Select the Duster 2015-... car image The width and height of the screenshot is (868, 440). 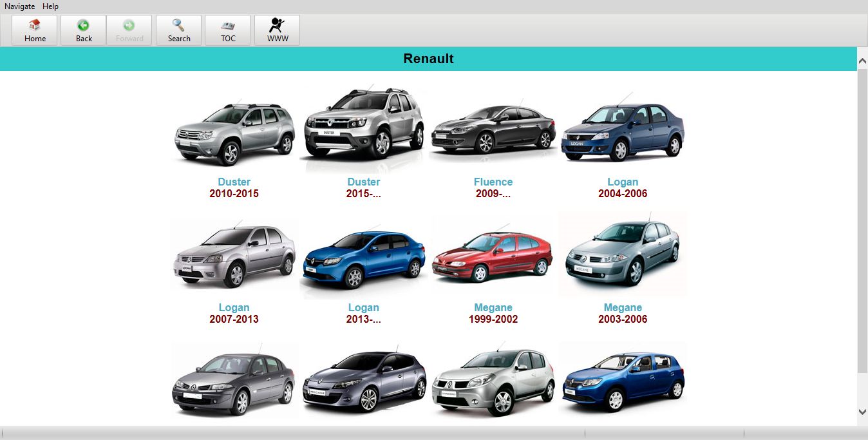(364, 128)
